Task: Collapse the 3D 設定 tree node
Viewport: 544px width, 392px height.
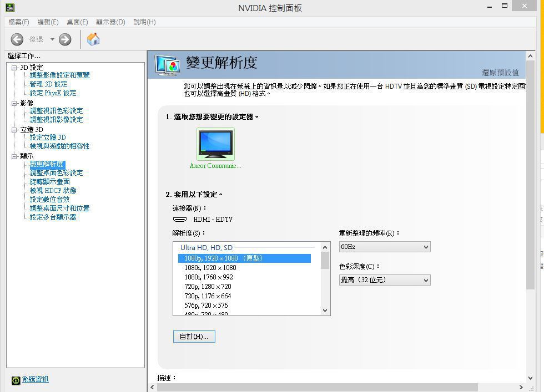Action: coord(14,68)
